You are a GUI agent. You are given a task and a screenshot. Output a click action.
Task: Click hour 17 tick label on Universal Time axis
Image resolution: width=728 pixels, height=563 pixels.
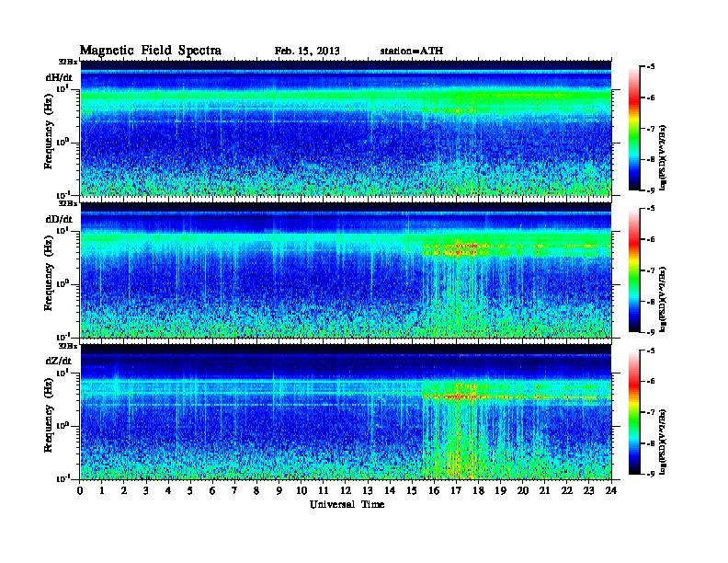click(457, 490)
